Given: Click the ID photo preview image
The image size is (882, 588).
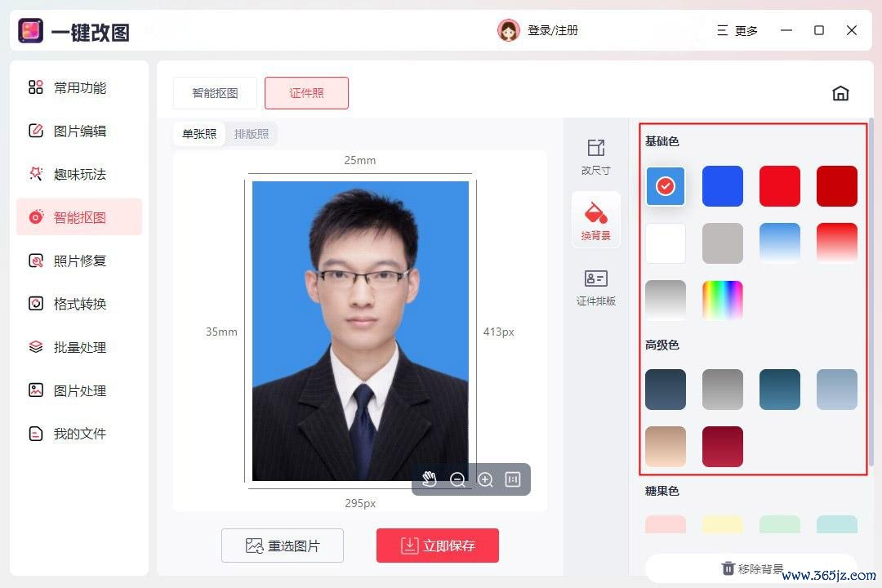Looking at the screenshot, I should 360,331.
